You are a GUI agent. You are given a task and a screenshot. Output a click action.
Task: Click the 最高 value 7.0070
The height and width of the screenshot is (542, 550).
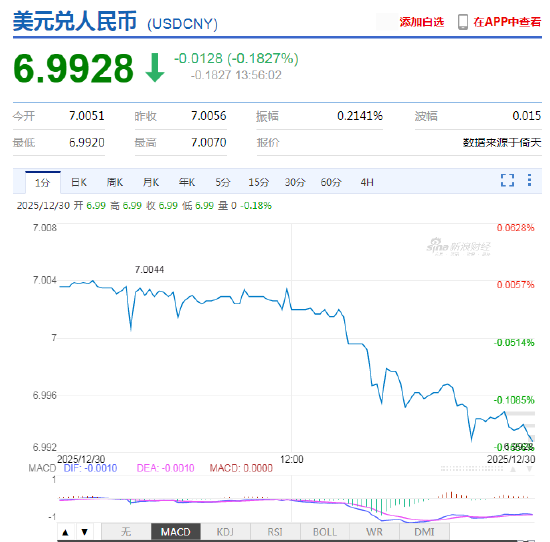209,142
